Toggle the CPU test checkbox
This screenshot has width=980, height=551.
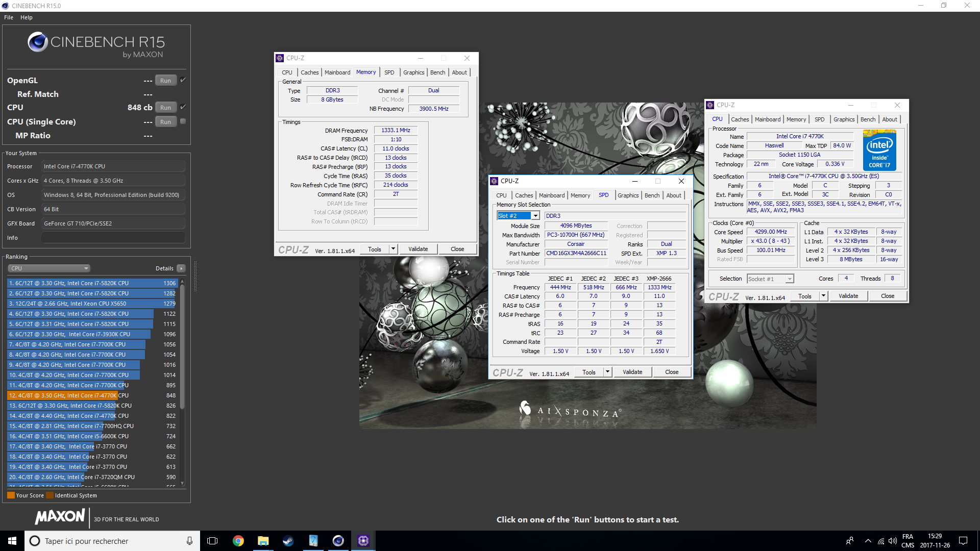pyautogui.click(x=183, y=107)
